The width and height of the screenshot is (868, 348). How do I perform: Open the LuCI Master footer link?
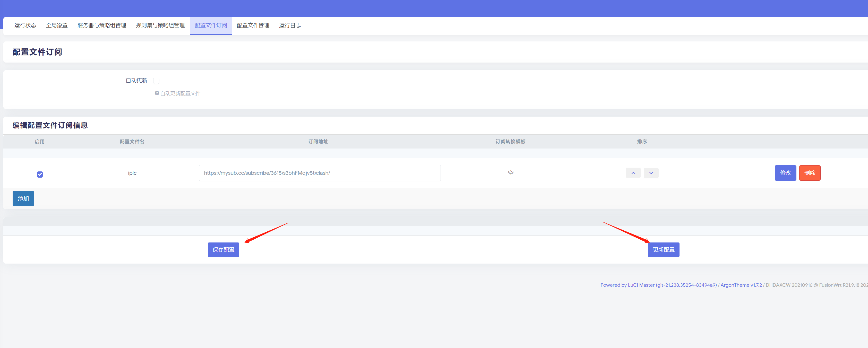pos(658,285)
